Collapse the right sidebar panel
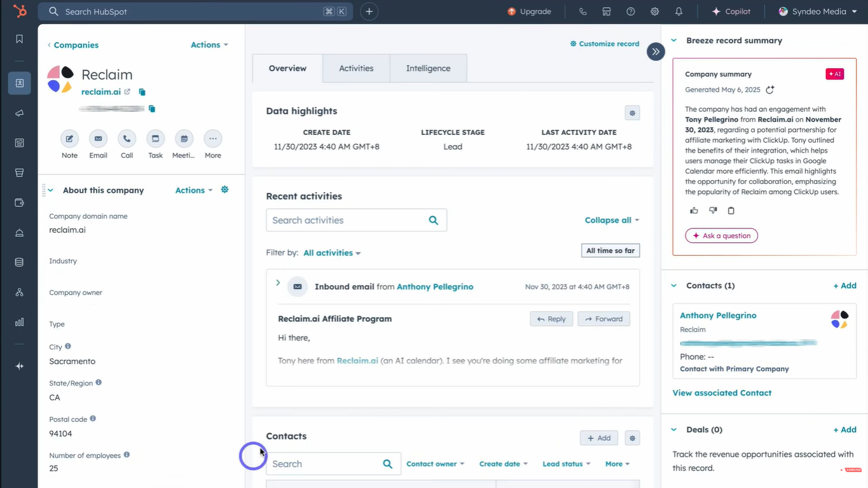 coord(656,52)
